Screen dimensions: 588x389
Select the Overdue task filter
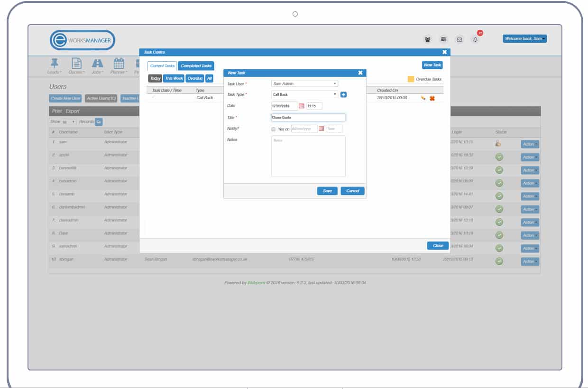pyautogui.click(x=194, y=78)
